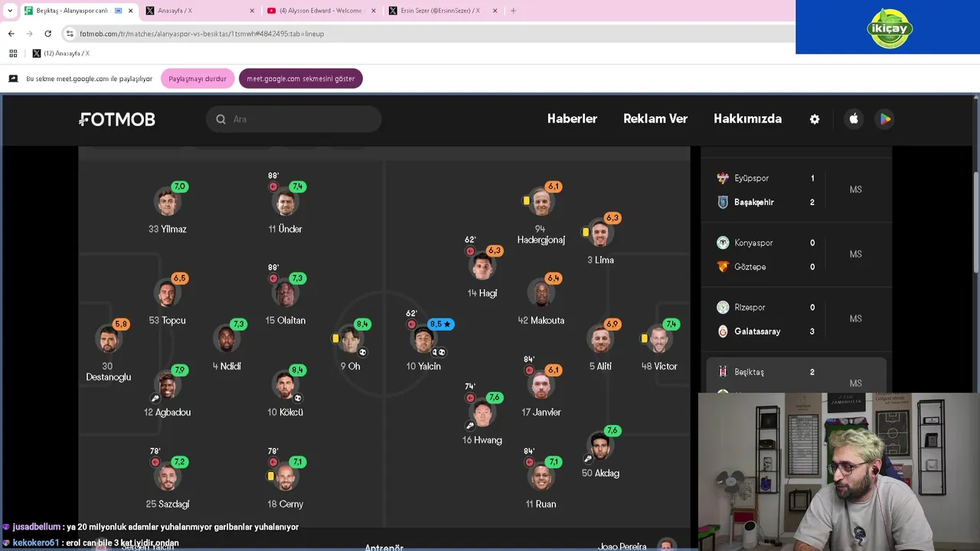980x551 pixels.
Task: Open the Chrome apps grid icon
Action: tap(13, 54)
